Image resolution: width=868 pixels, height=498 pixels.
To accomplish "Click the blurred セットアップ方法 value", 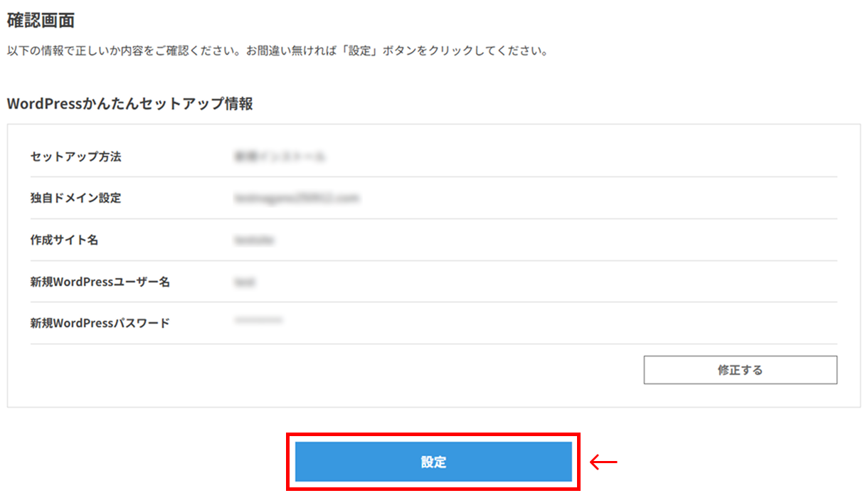I will 280,157.
